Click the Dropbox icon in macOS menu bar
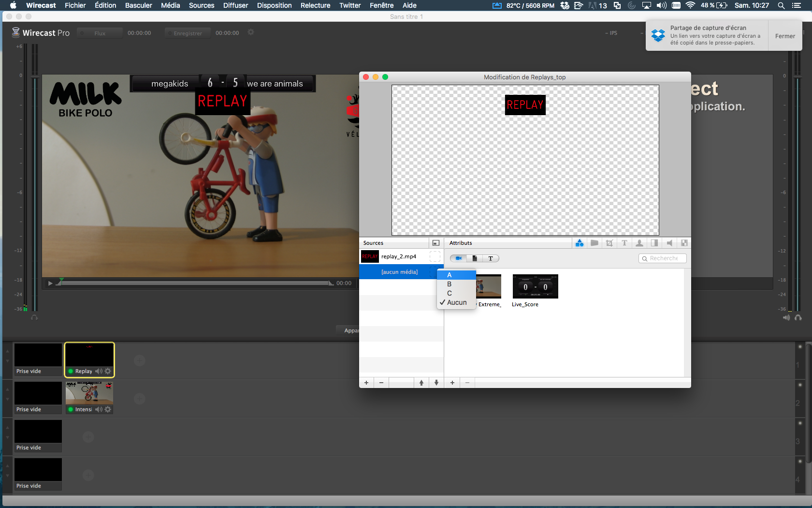 pos(565,5)
